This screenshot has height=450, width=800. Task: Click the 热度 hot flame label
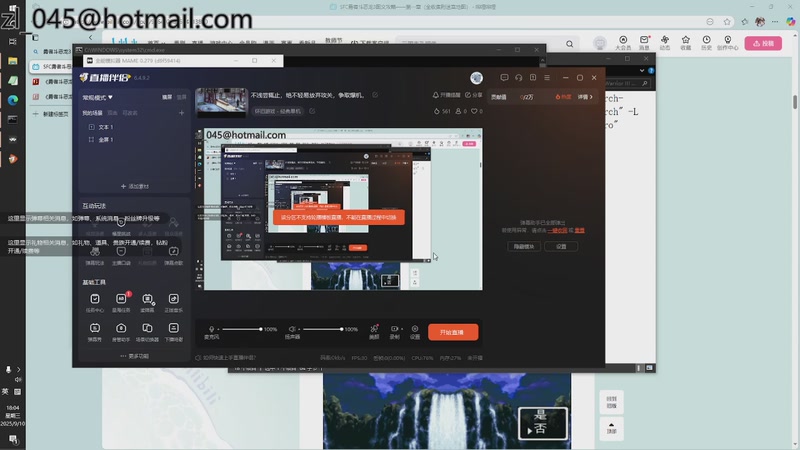[x=563, y=97]
